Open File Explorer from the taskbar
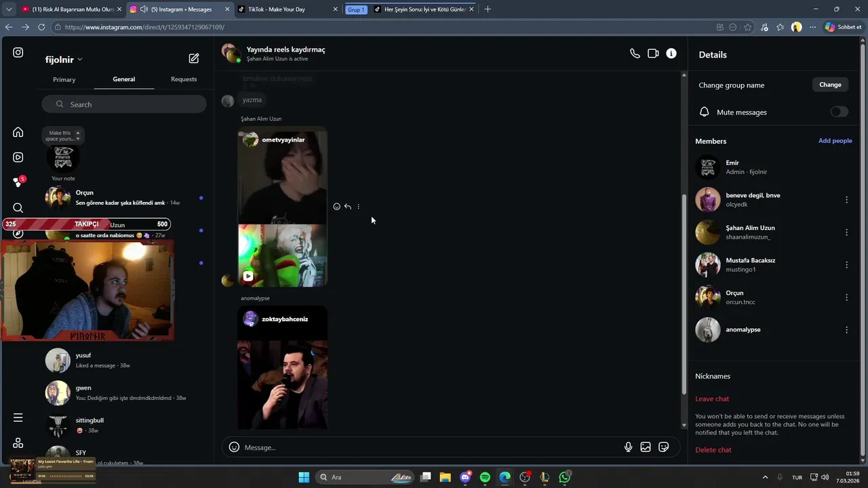 [x=446, y=477]
